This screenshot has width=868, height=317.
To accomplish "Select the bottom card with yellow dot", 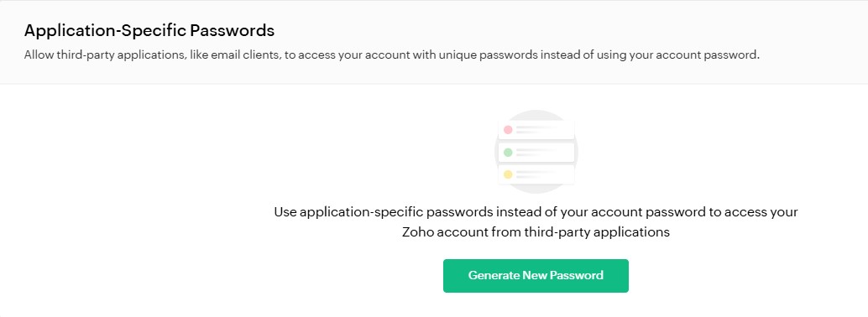I will [536, 174].
